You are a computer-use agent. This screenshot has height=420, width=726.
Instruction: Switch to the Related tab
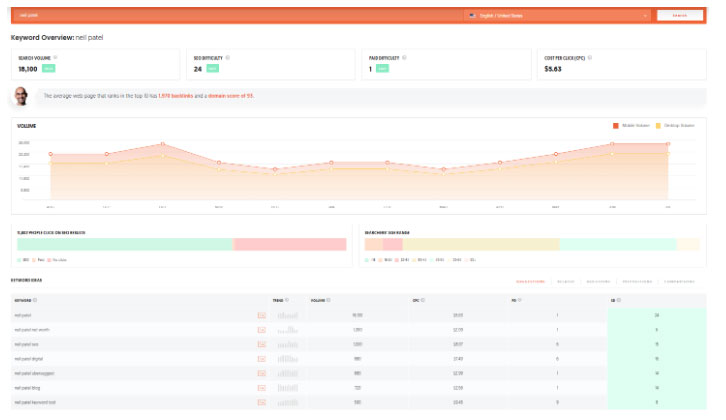[566, 282]
